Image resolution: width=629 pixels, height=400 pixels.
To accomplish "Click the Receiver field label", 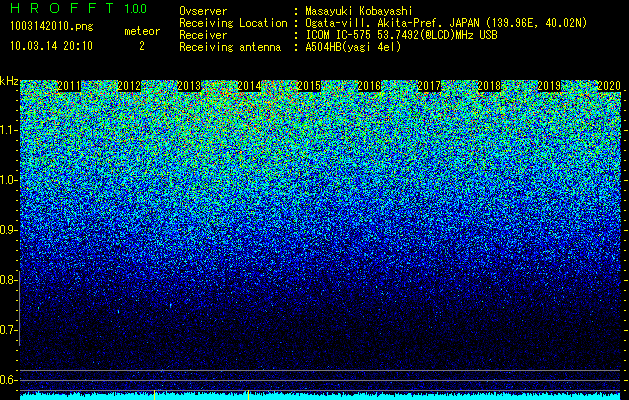I will pyautogui.click(x=203, y=35).
